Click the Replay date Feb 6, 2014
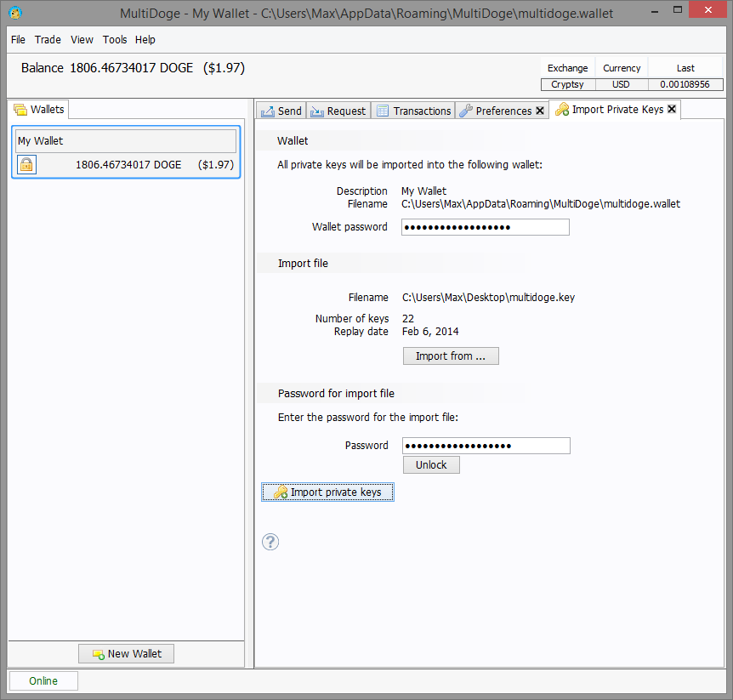This screenshot has width=733, height=700. tap(430, 332)
